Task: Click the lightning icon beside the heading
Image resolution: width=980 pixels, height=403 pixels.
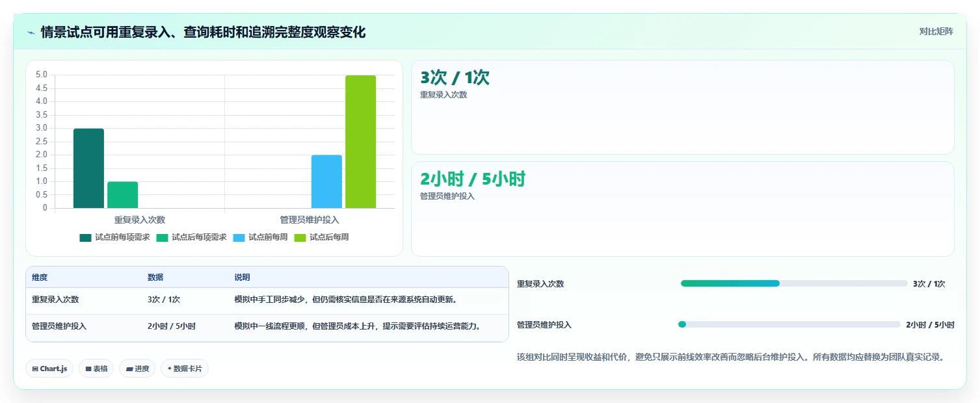Action: pos(31,32)
